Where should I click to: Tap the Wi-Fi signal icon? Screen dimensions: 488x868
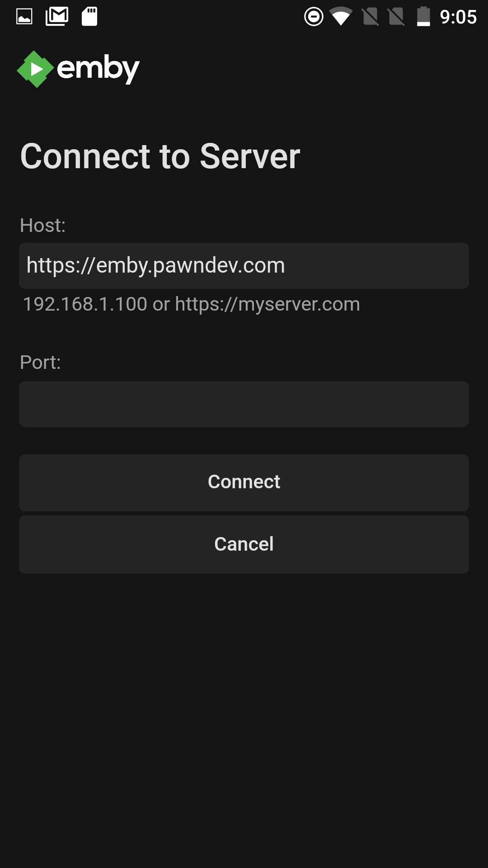click(x=341, y=17)
